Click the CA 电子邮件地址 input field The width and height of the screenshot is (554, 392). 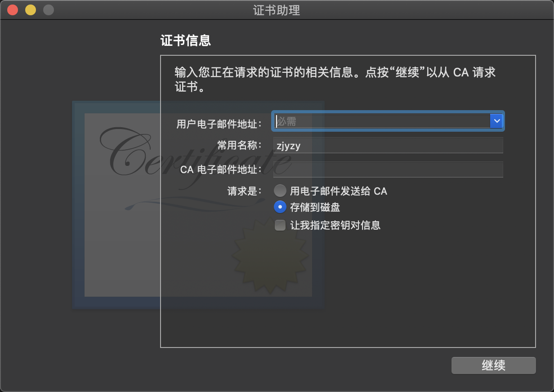[x=388, y=169]
